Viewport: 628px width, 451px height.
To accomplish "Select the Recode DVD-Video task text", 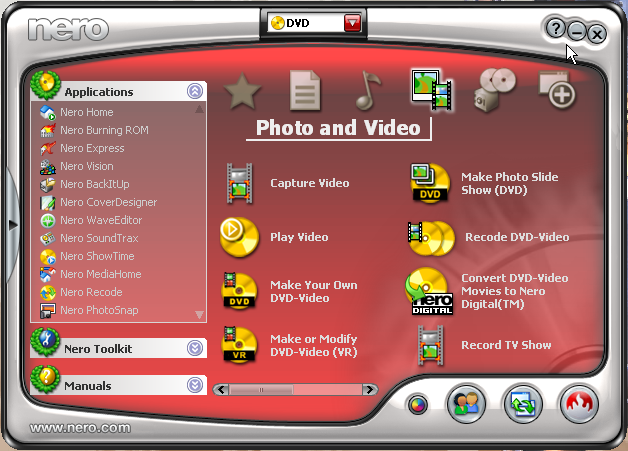I will pos(517,237).
